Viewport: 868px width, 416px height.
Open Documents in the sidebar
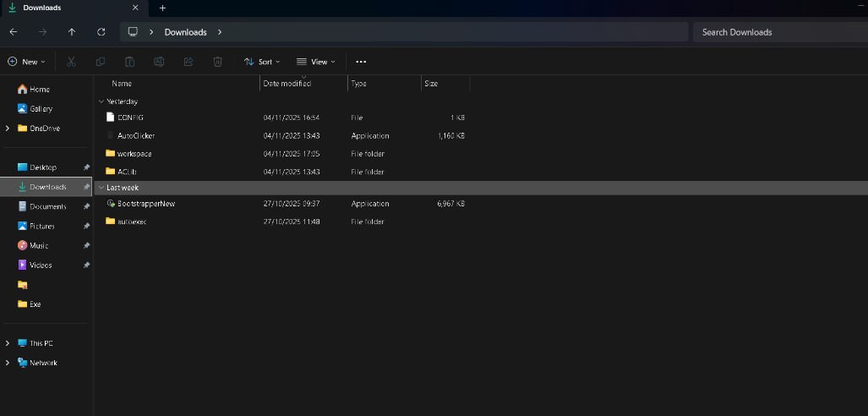47,206
